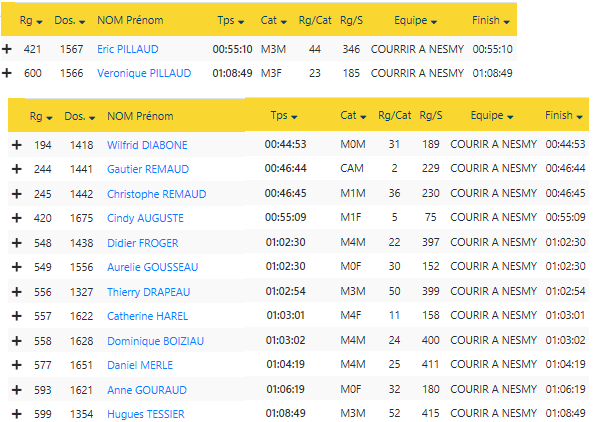Screen dimensions: 598x422
Task: Expand row details for Christophe REMAUD
Action: (x=17, y=194)
